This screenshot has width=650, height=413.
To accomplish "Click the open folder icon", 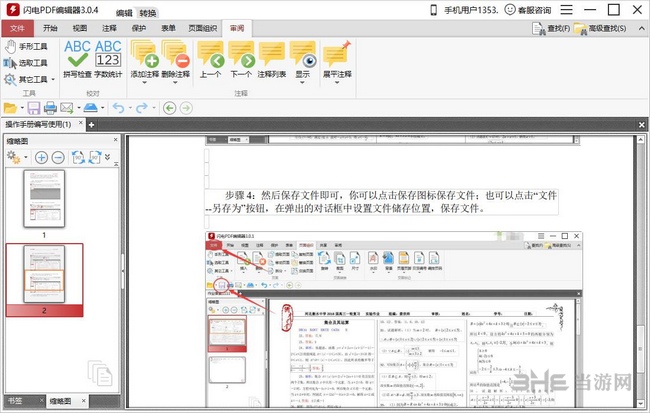I will click(10, 108).
